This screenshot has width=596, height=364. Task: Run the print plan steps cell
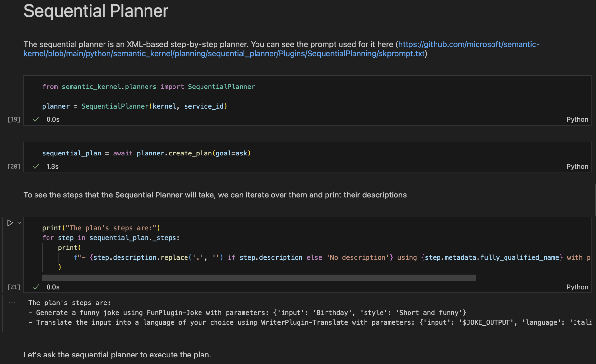pos(10,223)
